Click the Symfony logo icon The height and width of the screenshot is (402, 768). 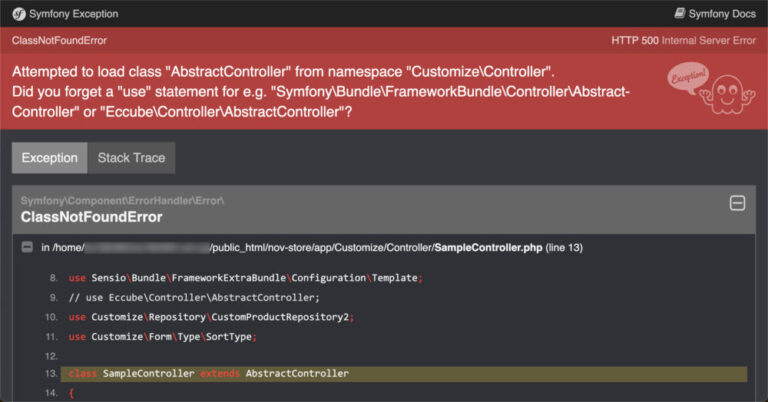coord(20,14)
